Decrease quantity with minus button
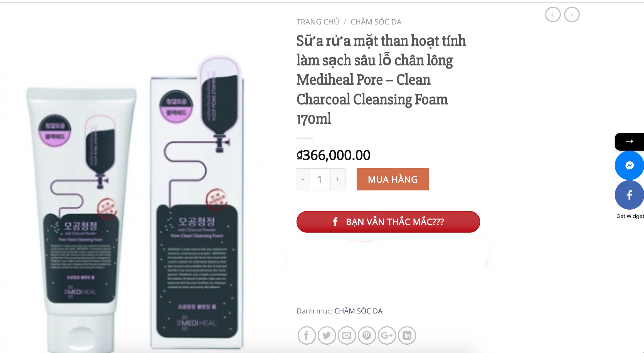644x353 pixels. coord(303,179)
